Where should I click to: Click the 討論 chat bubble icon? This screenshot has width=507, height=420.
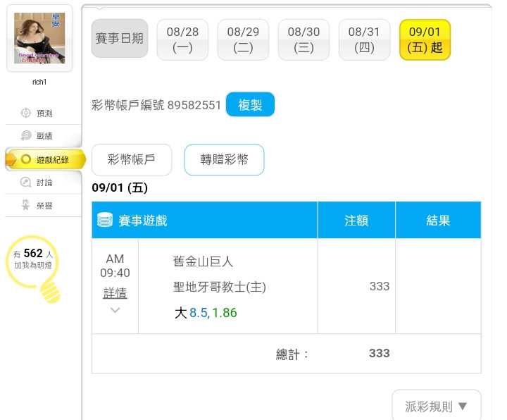click(25, 183)
